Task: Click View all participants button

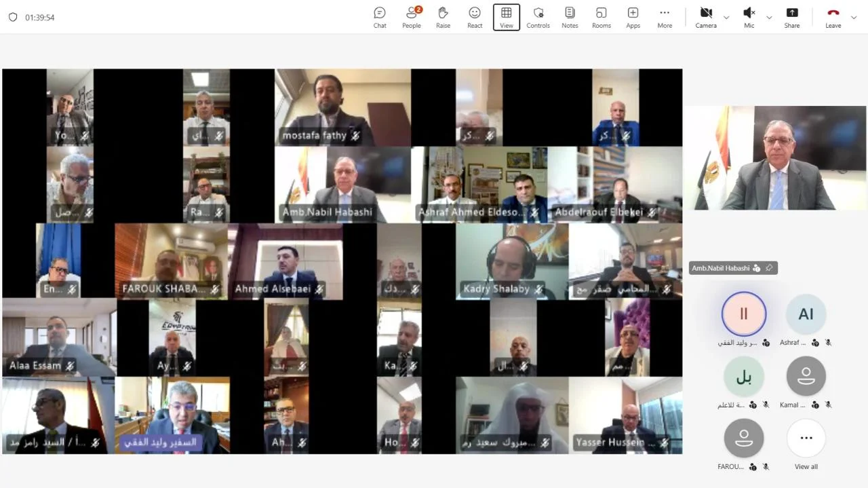Action: pyautogui.click(x=806, y=444)
